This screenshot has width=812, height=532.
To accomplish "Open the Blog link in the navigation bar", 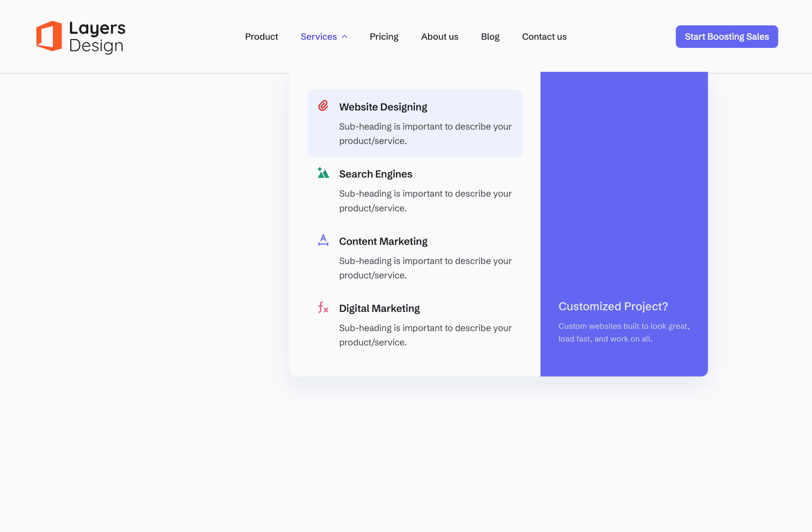I will [490, 36].
